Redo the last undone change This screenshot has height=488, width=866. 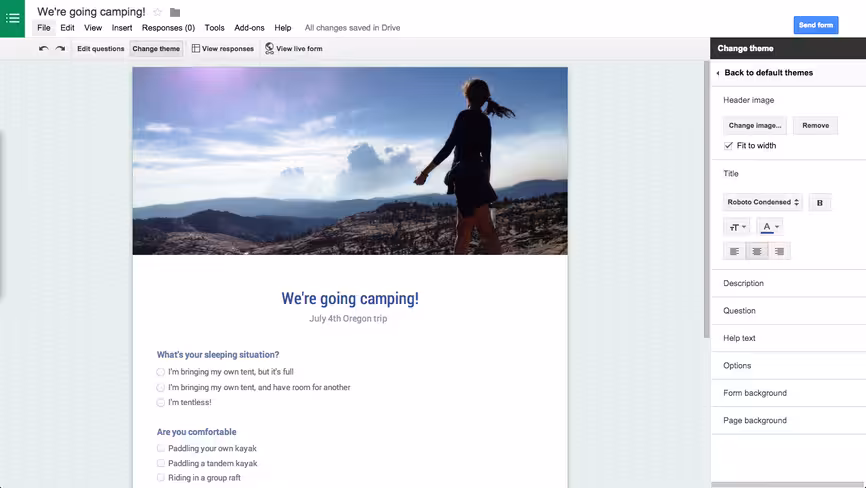pos(60,49)
